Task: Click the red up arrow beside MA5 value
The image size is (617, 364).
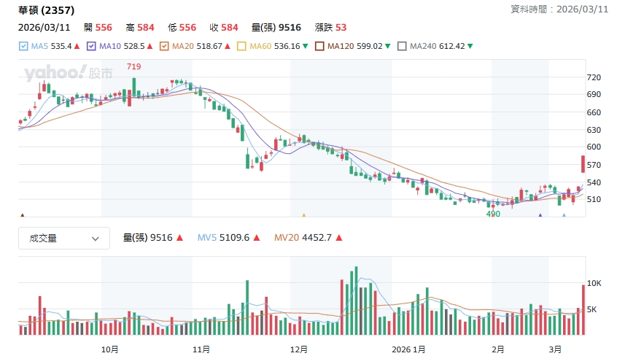Action: (x=77, y=47)
